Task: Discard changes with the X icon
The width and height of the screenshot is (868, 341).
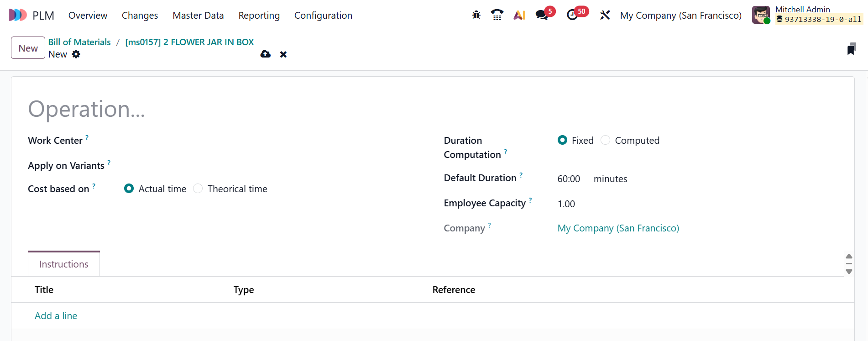Action: [x=283, y=54]
